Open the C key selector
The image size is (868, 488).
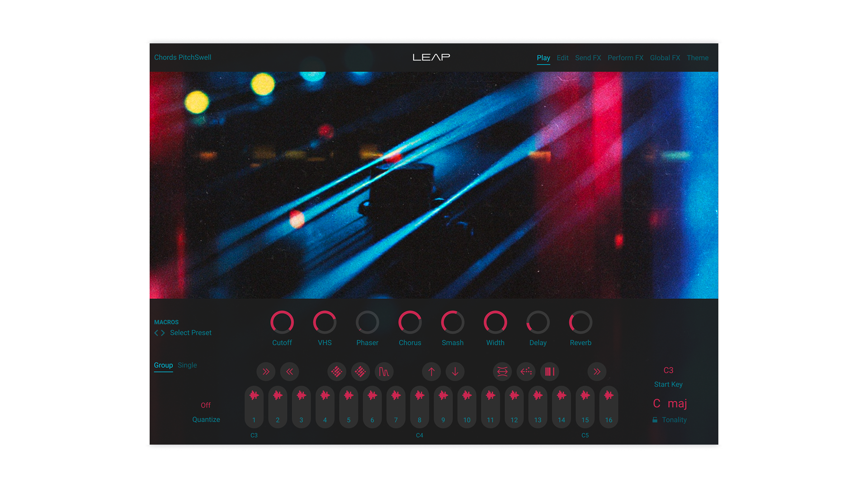tap(656, 403)
